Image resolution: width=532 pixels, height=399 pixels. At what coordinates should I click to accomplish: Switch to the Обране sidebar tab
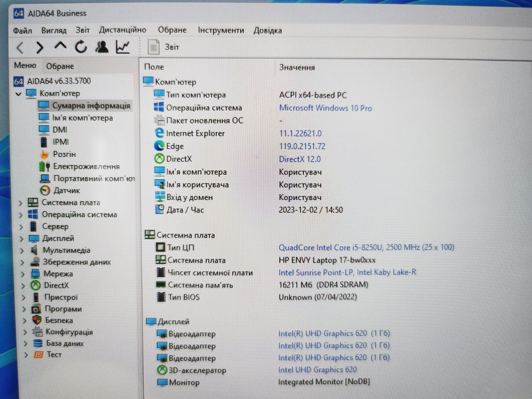click(x=60, y=66)
